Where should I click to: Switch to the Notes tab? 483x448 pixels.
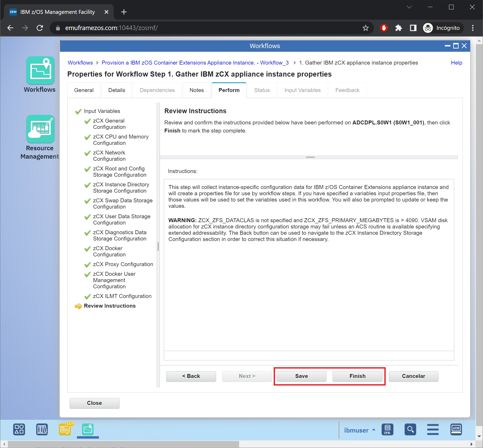tap(196, 90)
